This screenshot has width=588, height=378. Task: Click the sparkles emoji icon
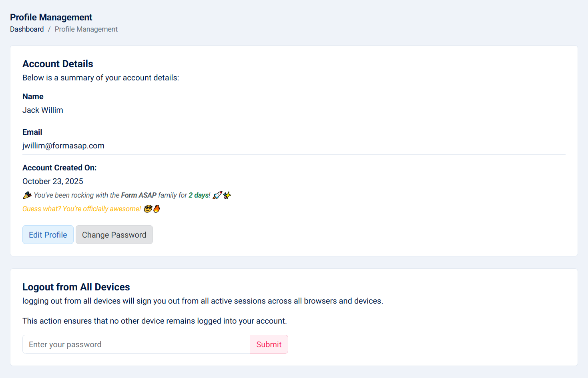227,195
